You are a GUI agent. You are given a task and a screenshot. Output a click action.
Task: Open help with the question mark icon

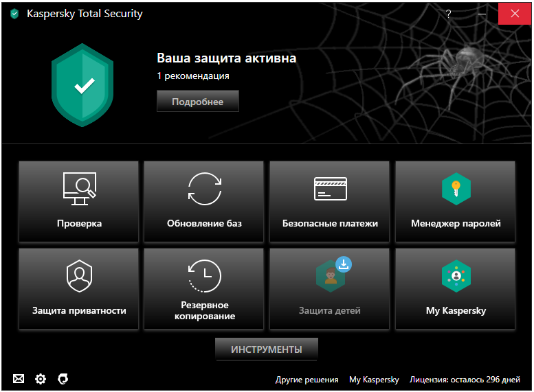coord(449,14)
